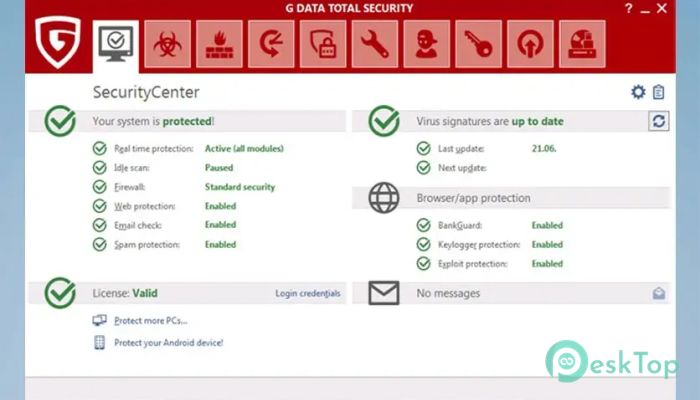
Task: Open the Virus protection biohazard tab
Action: [167, 44]
